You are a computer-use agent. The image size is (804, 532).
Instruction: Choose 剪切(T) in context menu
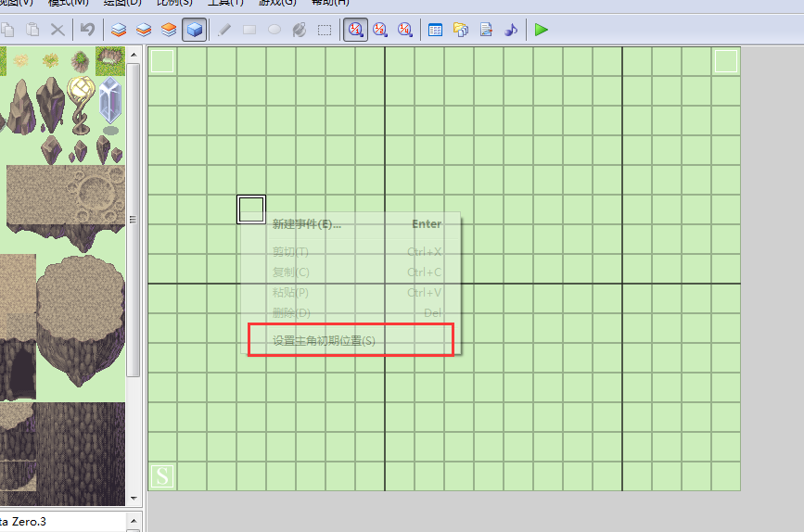351,252
